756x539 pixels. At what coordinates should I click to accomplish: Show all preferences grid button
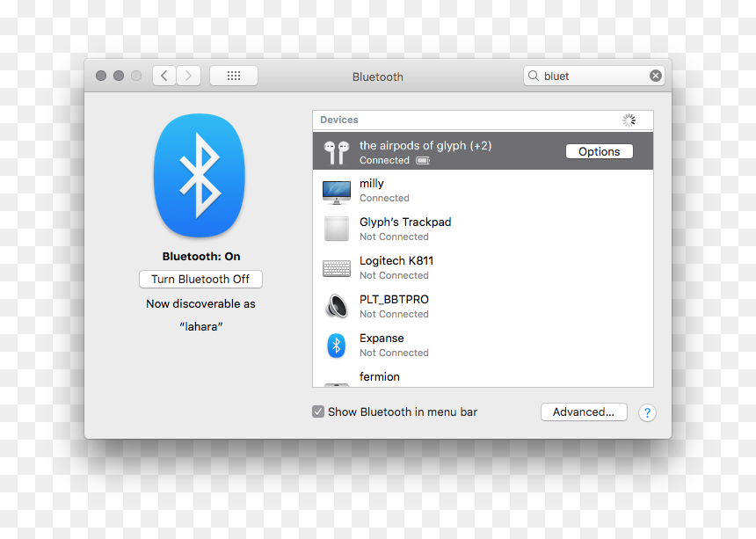[234, 76]
